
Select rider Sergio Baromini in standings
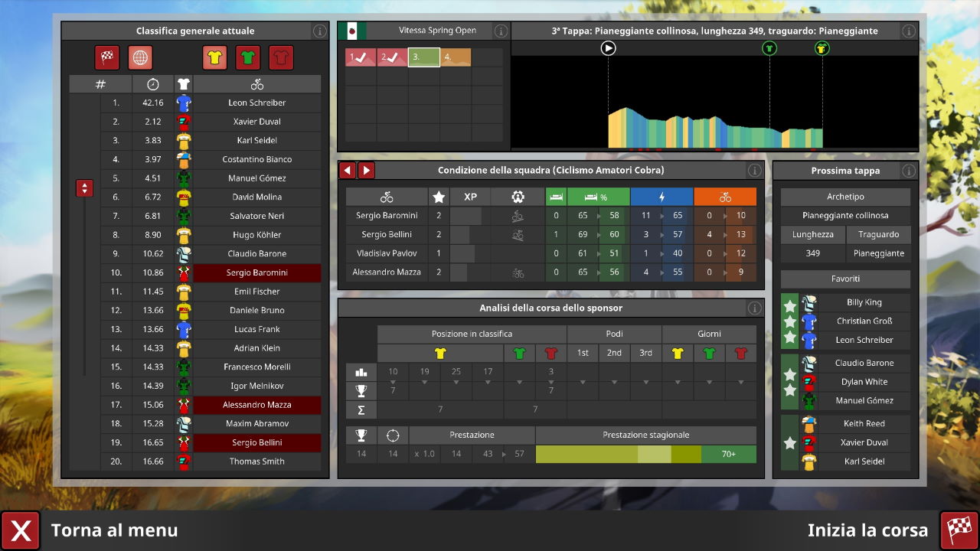click(x=256, y=272)
